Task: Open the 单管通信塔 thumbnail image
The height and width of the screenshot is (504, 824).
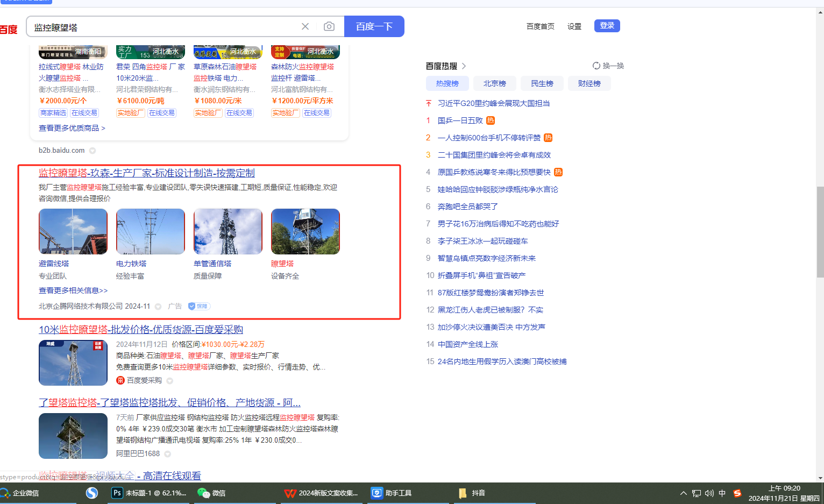Action: coord(228,231)
